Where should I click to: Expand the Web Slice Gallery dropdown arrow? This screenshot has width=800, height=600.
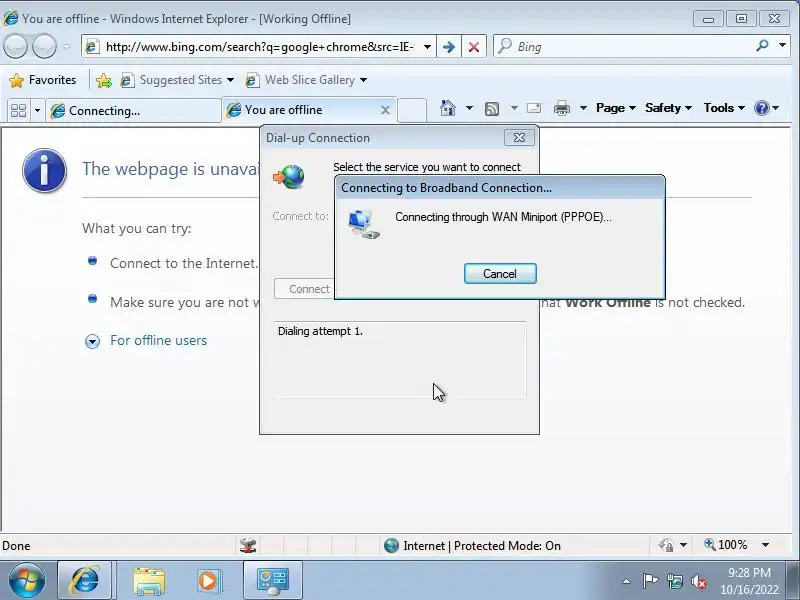point(363,80)
